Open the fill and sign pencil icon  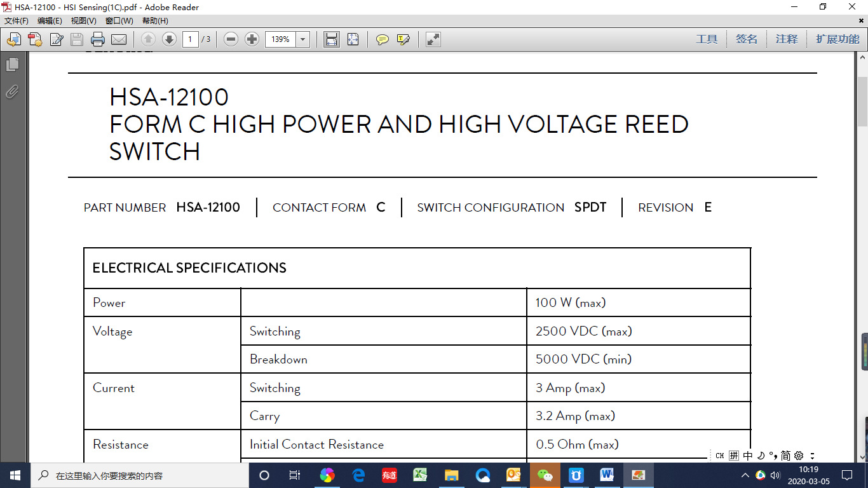pos(57,39)
